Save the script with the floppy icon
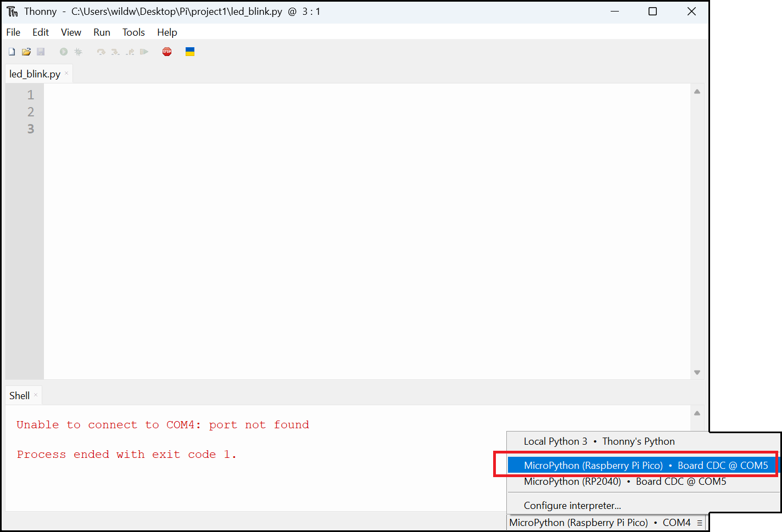The height and width of the screenshot is (532, 782). 41,52
